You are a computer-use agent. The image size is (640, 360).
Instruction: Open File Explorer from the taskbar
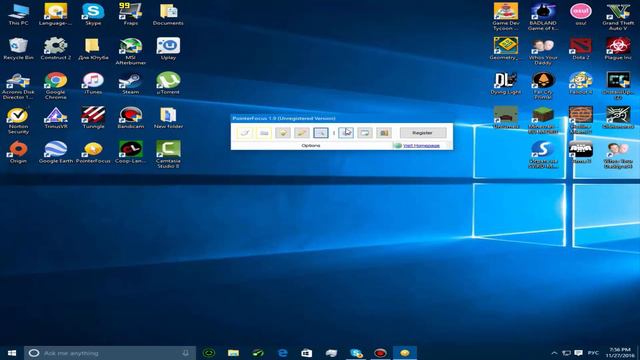[x=233, y=353]
